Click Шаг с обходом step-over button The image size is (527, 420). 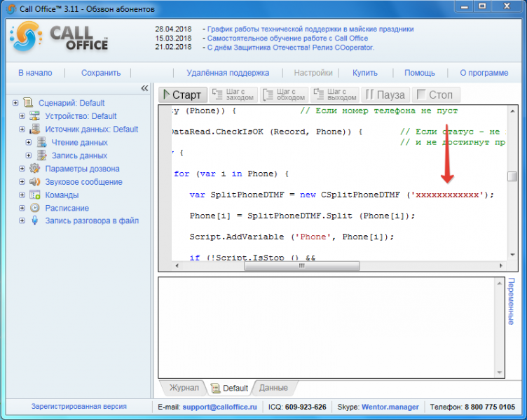(x=285, y=94)
